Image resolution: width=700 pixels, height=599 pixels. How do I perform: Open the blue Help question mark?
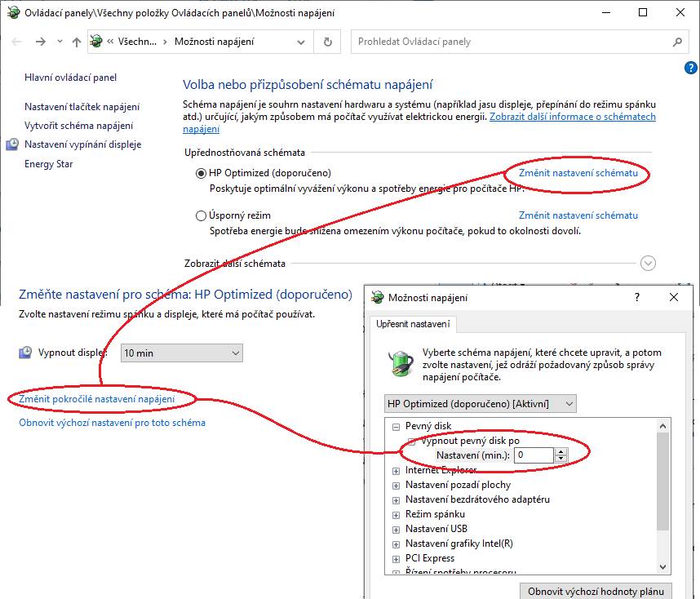(x=690, y=68)
